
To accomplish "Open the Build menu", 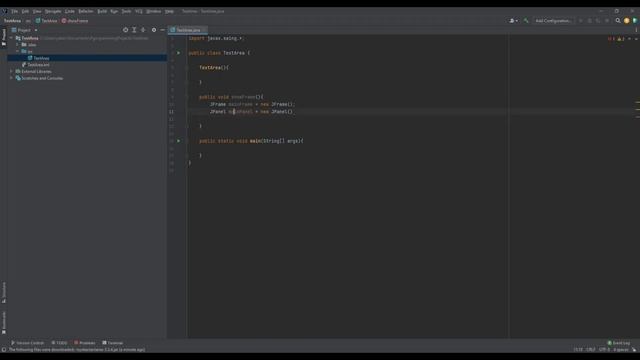I will point(102,11).
